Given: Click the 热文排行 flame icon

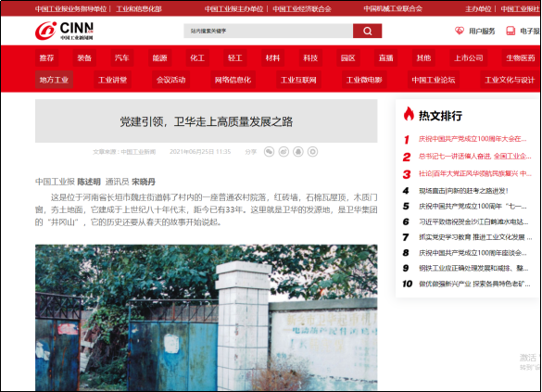Looking at the screenshot, I should (x=409, y=114).
